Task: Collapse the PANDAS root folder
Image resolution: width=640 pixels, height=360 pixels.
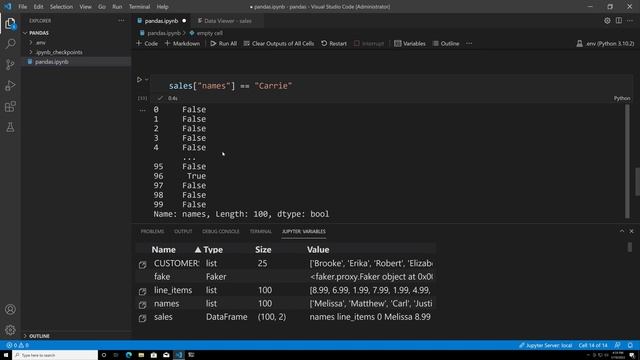Action: 39,33
